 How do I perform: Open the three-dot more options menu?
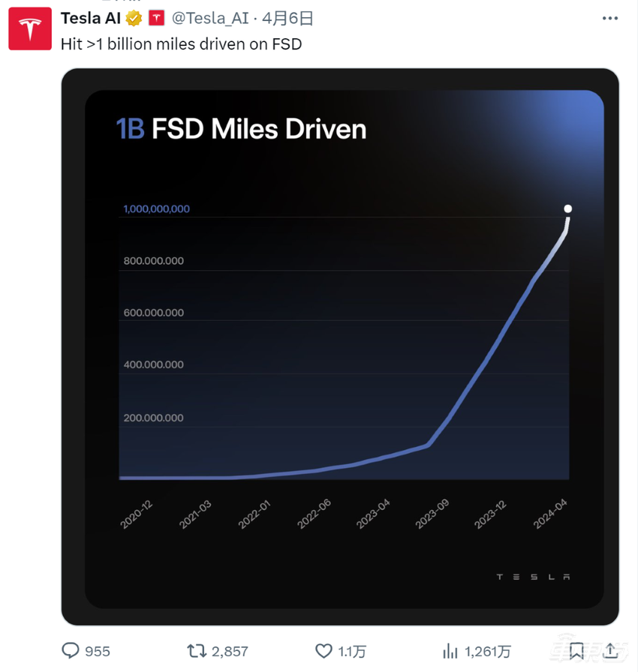609,18
